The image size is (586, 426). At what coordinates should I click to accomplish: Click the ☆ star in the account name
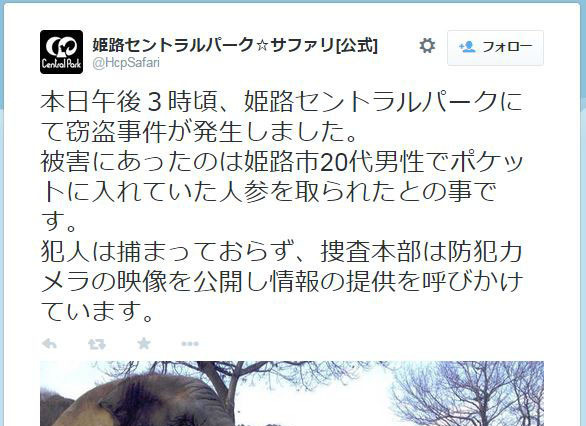[262, 46]
